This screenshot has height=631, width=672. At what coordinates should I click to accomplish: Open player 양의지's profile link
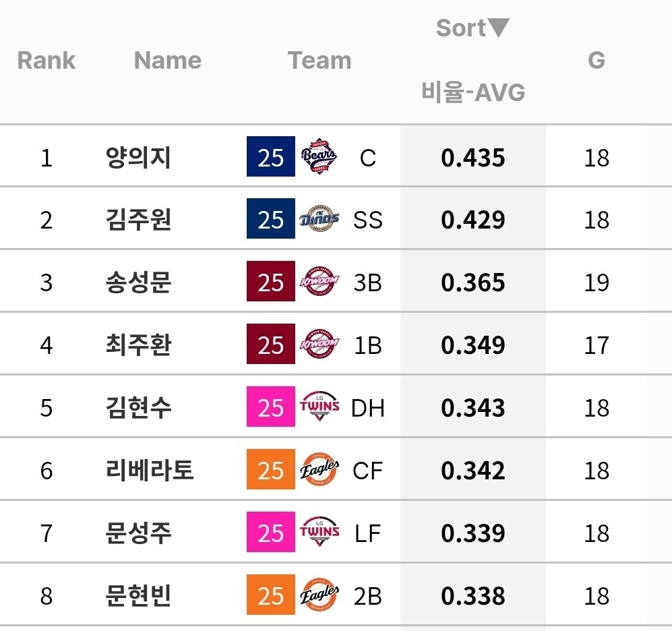pyautogui.click(x=138, y=158)
